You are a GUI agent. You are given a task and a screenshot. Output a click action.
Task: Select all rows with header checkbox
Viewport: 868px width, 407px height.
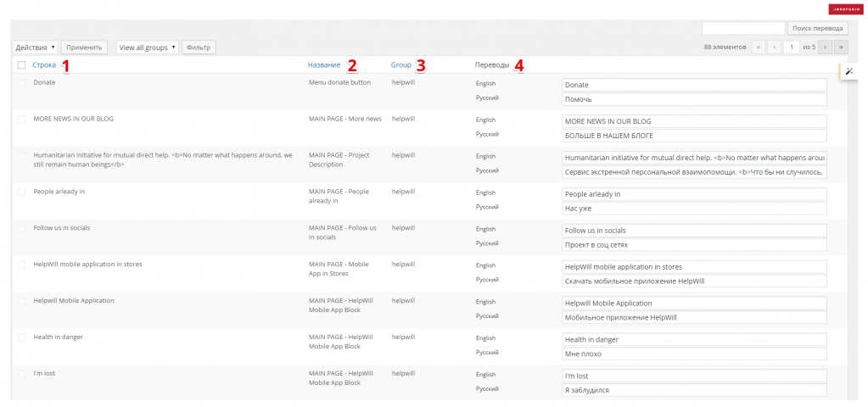tap(21, 64)
